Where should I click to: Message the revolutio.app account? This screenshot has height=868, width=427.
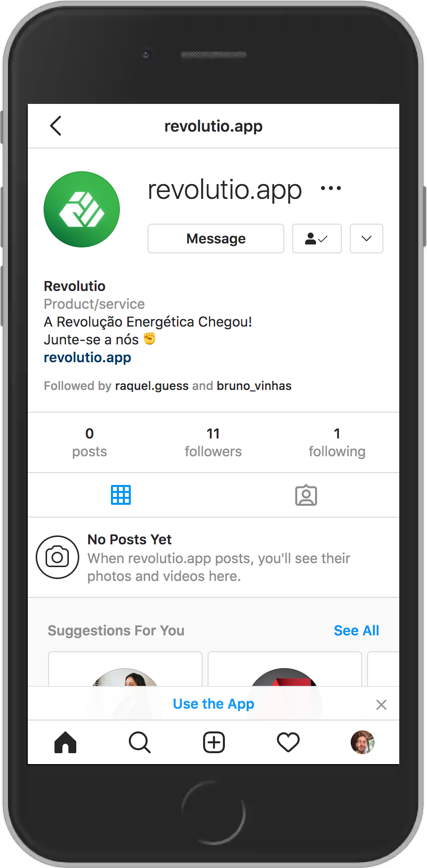[x=216, y=239]
